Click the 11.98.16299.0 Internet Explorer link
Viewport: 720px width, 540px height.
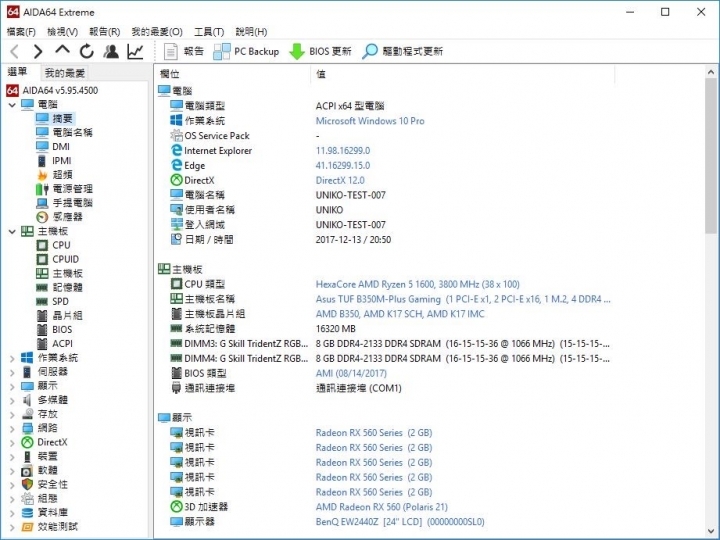point(343,151)
